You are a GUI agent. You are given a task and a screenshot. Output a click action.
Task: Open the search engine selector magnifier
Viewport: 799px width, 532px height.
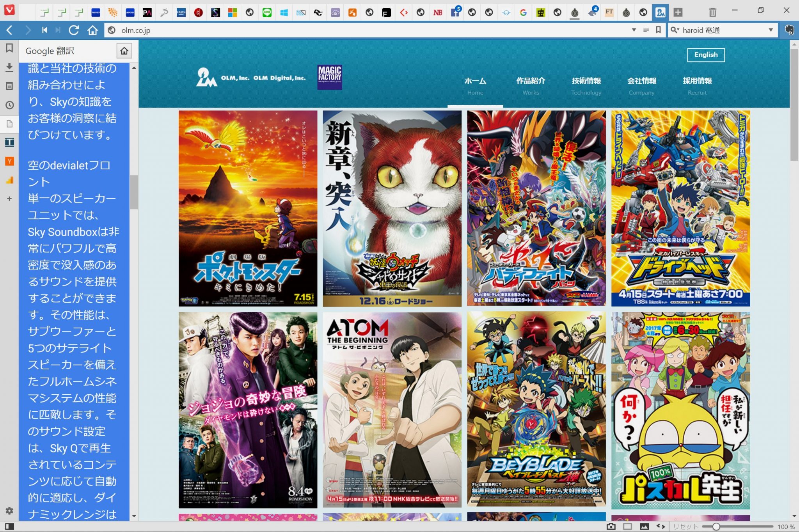(675, 30)
